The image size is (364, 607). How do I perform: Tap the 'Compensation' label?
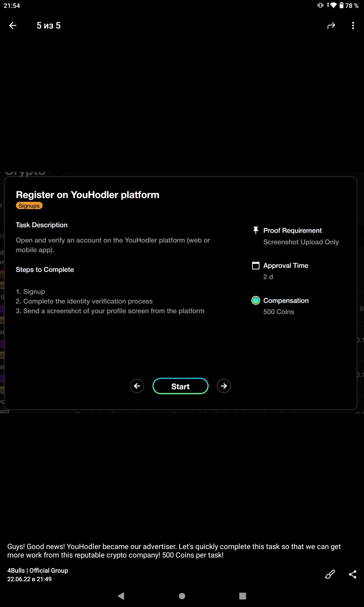coord(286,300)
